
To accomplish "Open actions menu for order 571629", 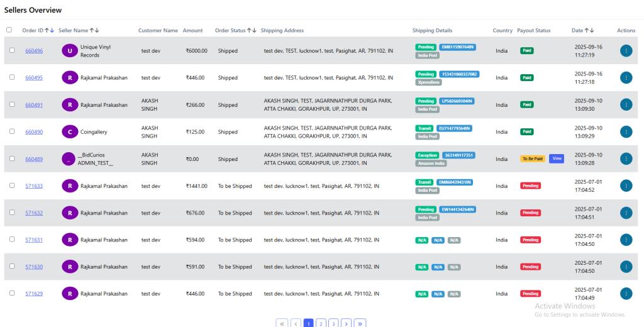I will point(626,293).
